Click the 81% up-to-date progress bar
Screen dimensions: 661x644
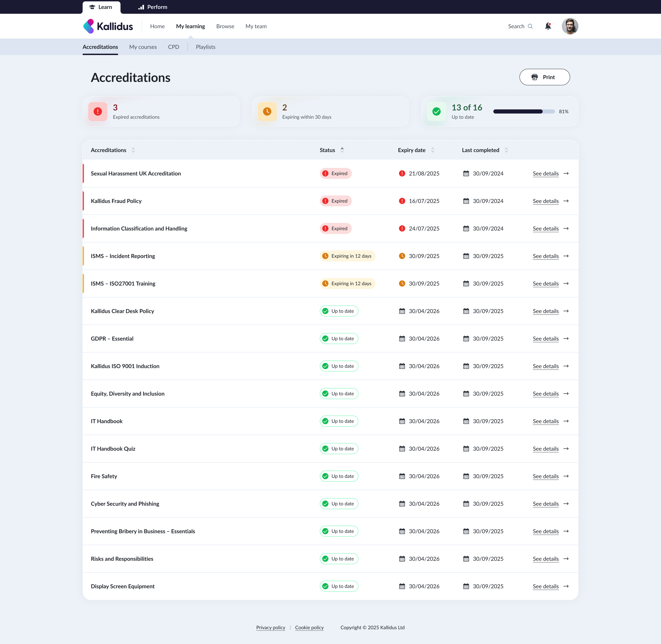[524, 111]
